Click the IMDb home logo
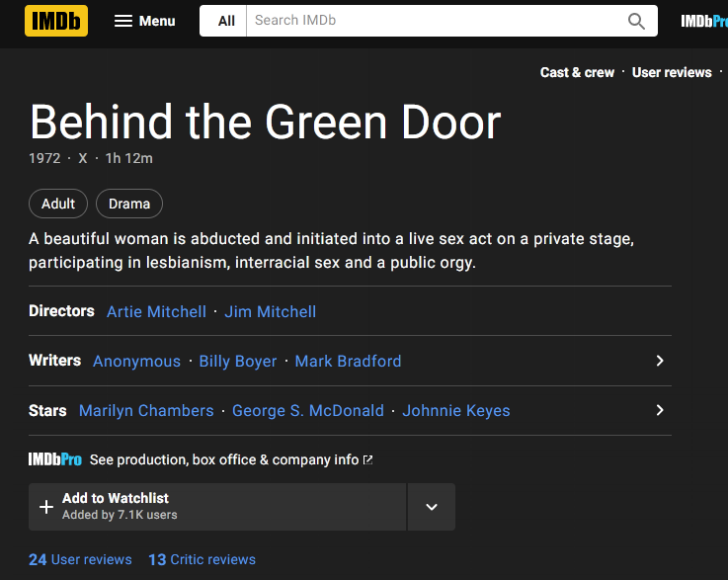 click(56, 21)
